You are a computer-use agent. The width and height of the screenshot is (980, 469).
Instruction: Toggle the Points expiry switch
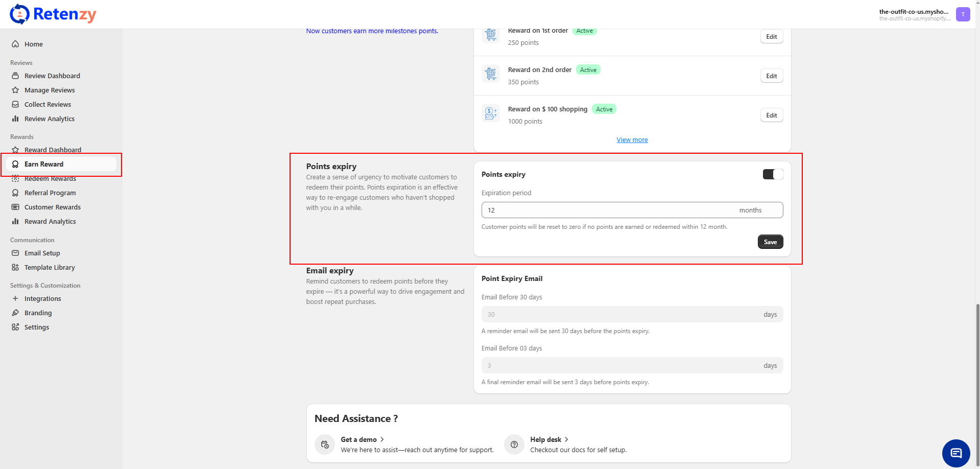pyautogui.click(x=773, y=174)
